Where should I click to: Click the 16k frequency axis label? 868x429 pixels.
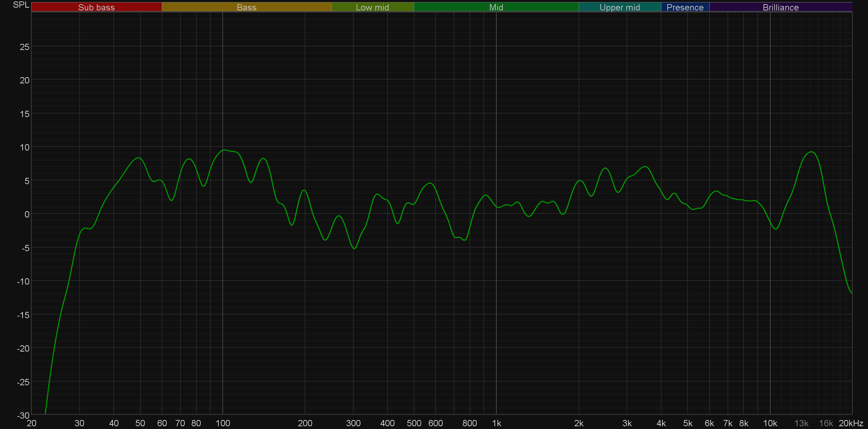tap(826, 423)
